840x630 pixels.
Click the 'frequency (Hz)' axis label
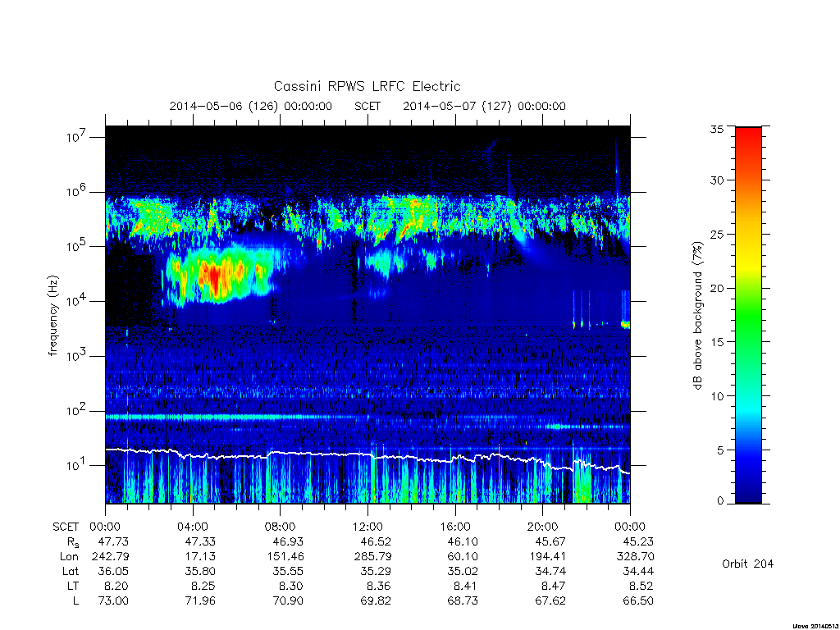tap(52, 316)
